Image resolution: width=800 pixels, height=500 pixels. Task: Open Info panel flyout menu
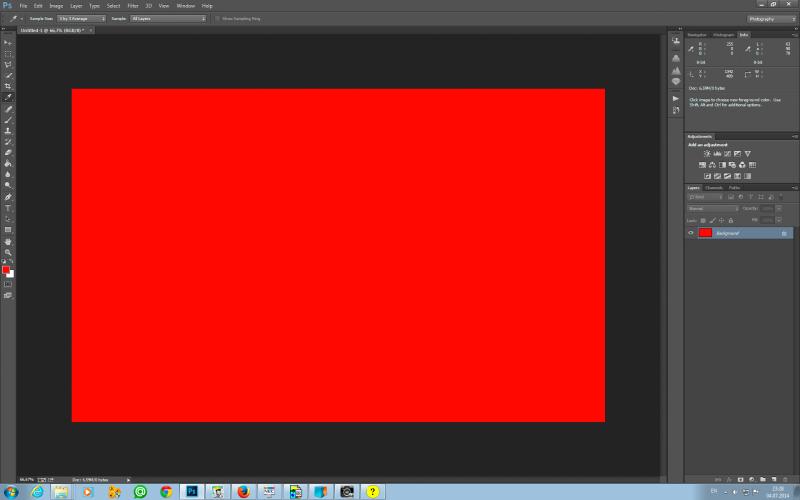click(794, 35)
